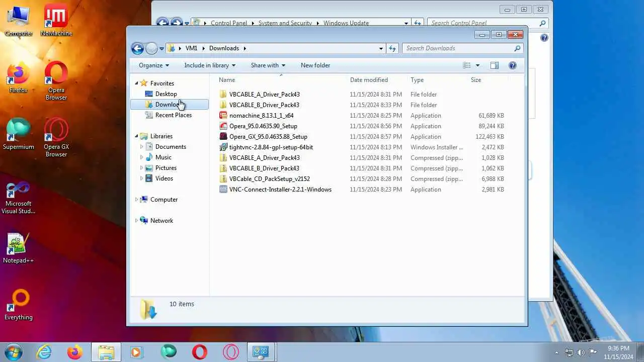
Task: Open Recent Places in Favorites
Action: click(173, 115)
